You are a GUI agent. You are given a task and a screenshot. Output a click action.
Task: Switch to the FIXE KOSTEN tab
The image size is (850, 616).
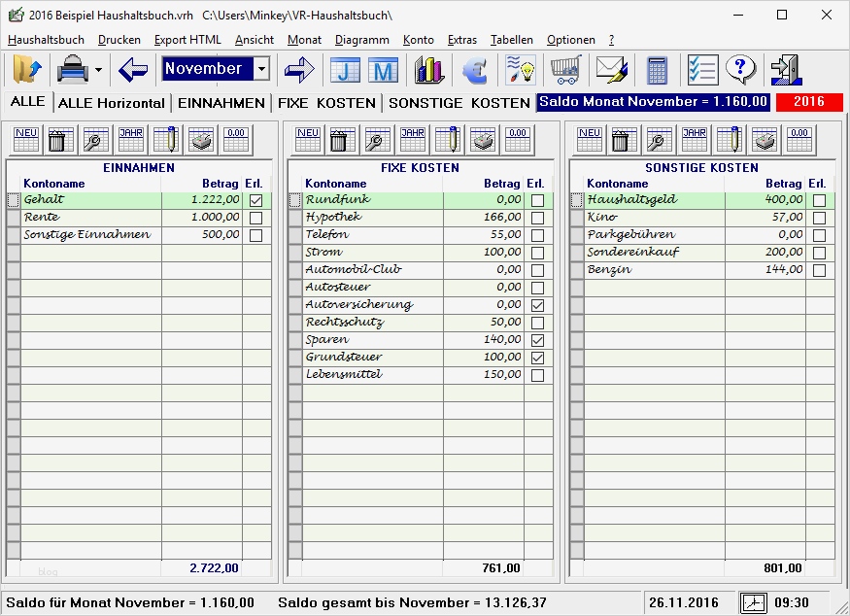coord(326,102)
